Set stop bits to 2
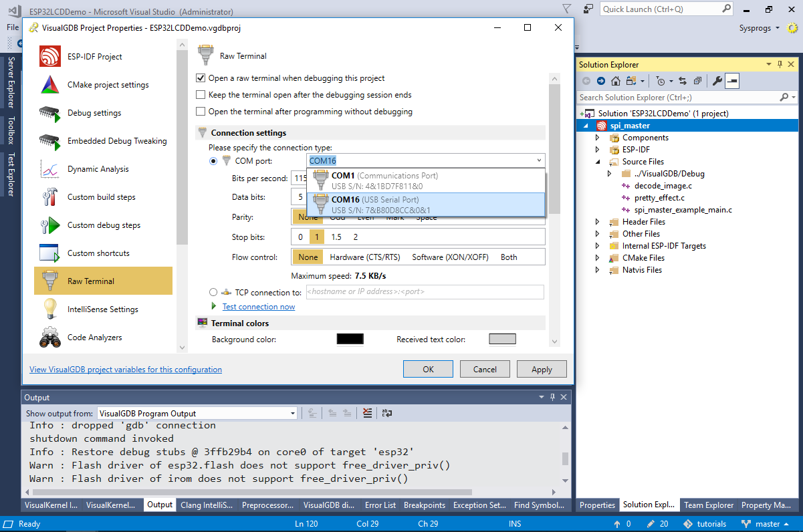Screen dimensions: 803x532 (356, 237)
